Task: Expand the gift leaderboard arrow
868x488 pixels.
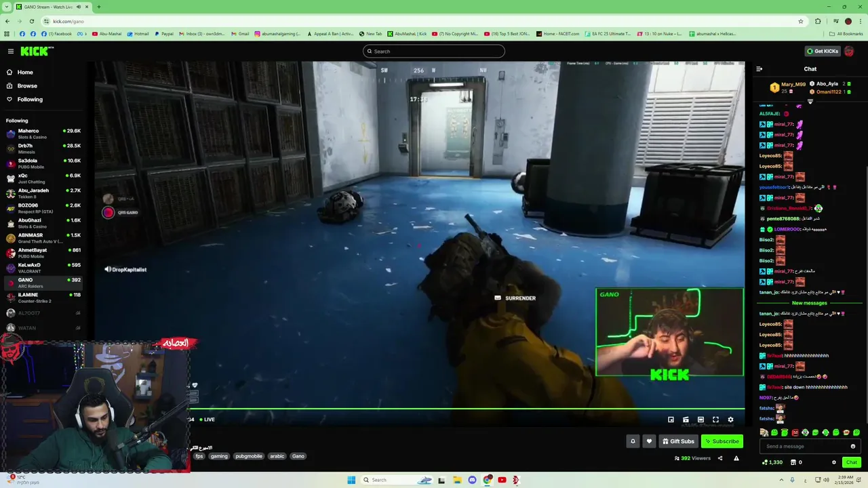Action: pyautogui.click(x=810, y=101)
